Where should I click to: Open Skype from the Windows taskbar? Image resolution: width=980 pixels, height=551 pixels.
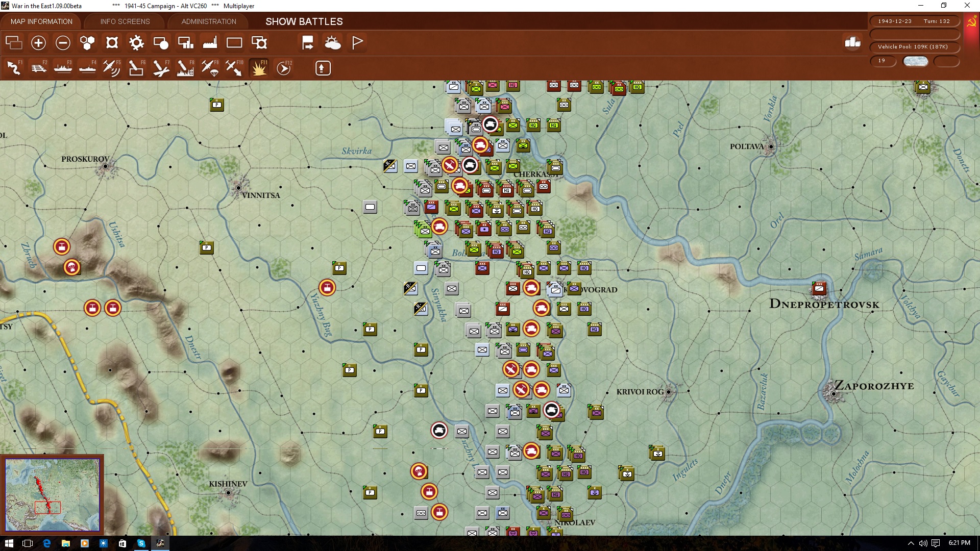pyautogui.click(x=141, y=543)
